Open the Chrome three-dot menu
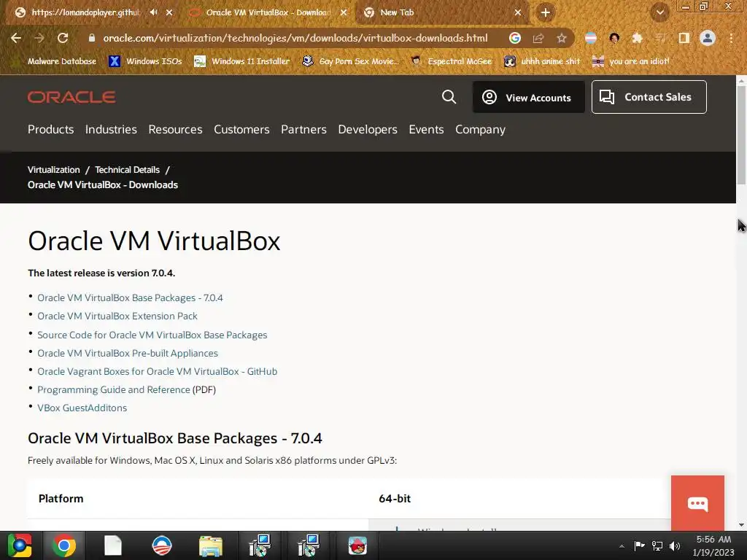The image size is (747, 560). (x=731, y=38)
